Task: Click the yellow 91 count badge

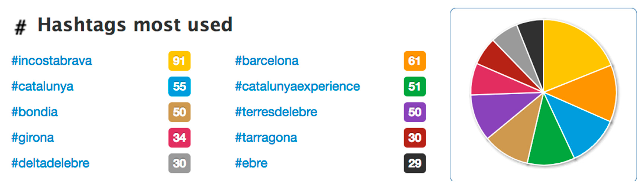Action: pyautogui.click(x=179, y=61)
